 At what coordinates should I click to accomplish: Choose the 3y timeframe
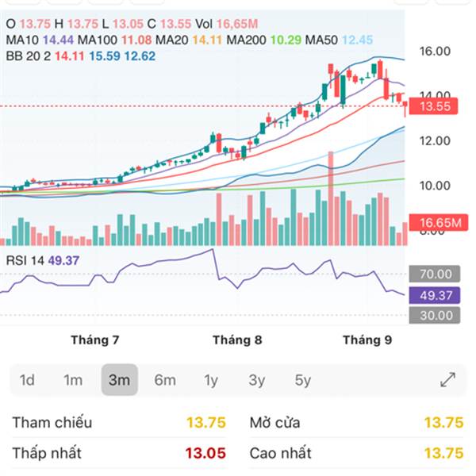click(x=257, y=380)
